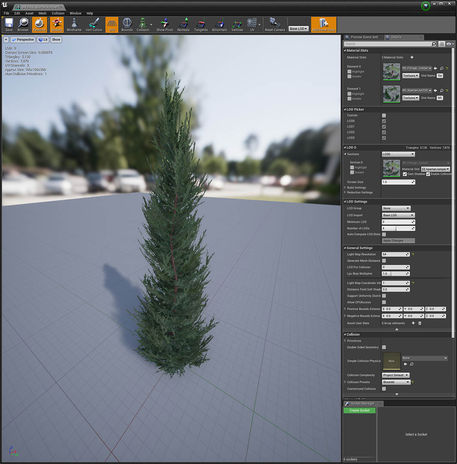Collapse the Material Slots section
The image size is (457, 464).
[345, 50]
